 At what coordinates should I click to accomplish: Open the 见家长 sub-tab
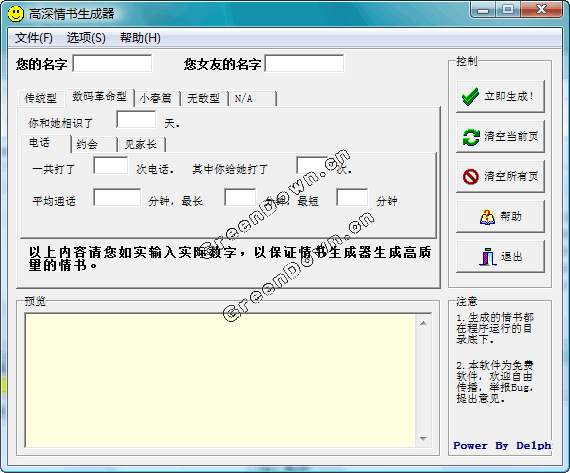pyautogui.click(x=141, y=144)
